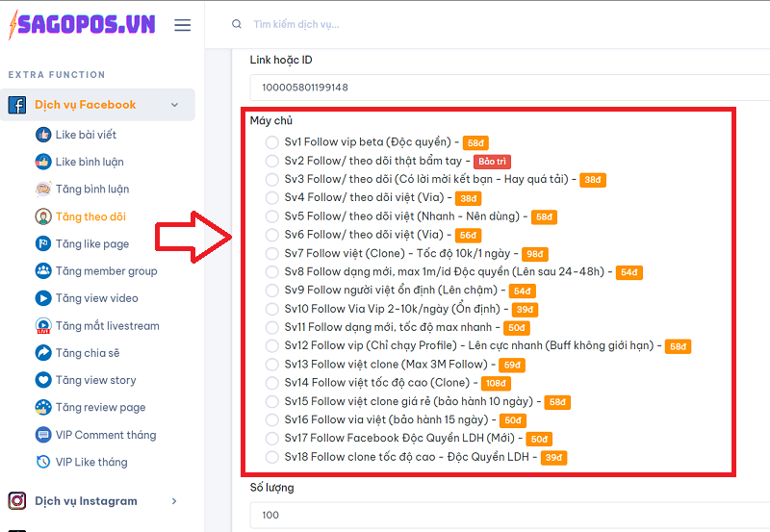Expand the Dịch vụ Instagram section

pyautogui.click(x=174, y=501)
